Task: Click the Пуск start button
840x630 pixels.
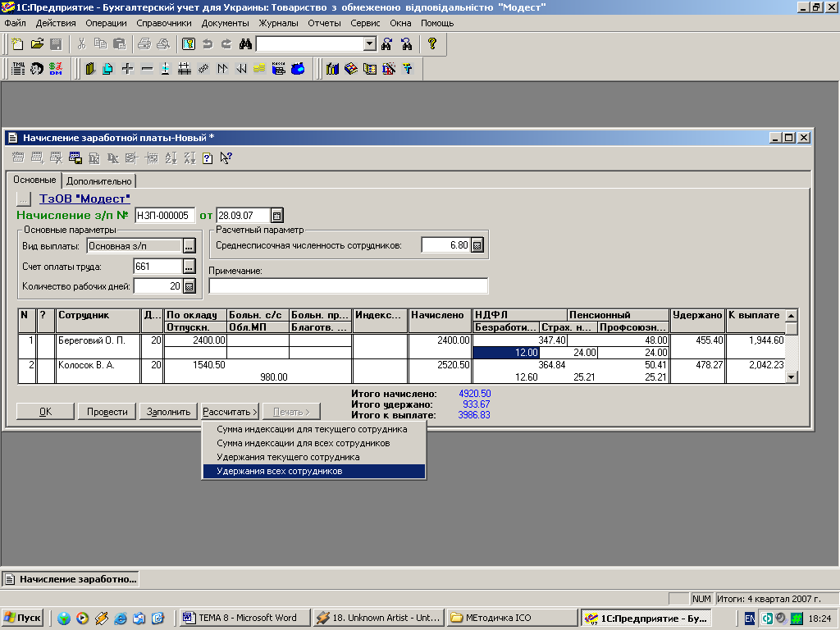Action: [22, 618]
